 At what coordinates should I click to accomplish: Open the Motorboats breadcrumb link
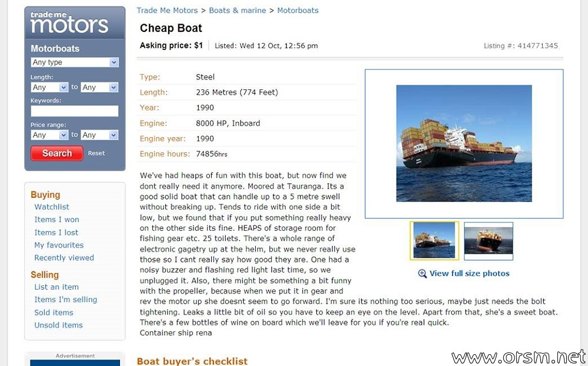298,11
